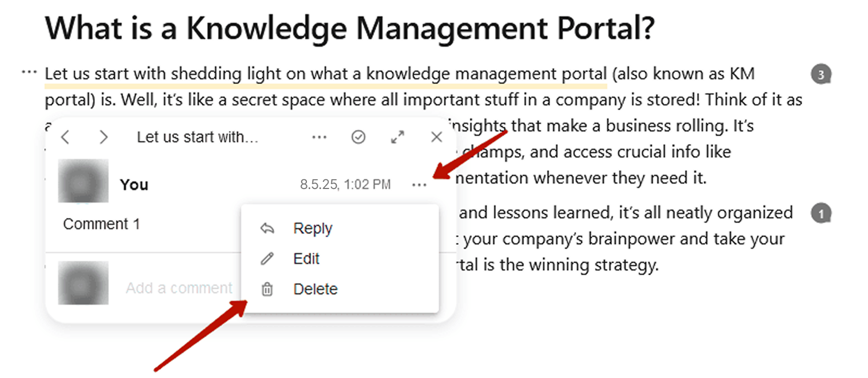Go to the next comment thread

click(x=103, y=137)
